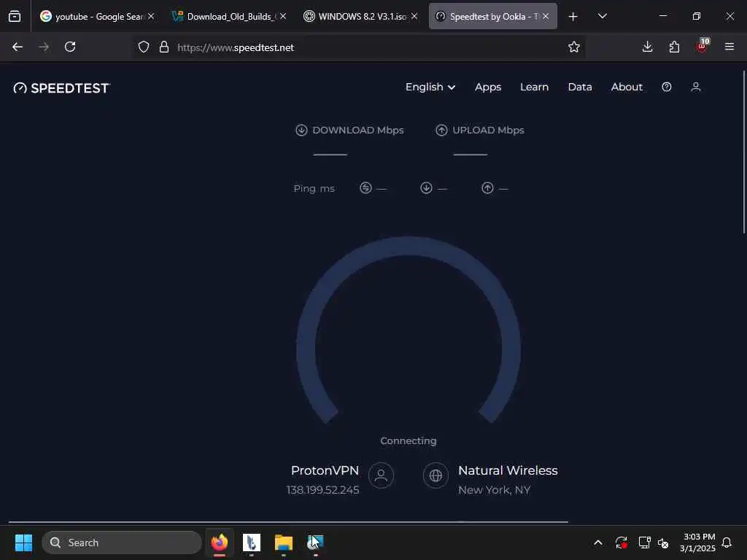The height and width of the screenshot is (560, 747).
Task: Open the Downloads panel
Action: [647, 47]
